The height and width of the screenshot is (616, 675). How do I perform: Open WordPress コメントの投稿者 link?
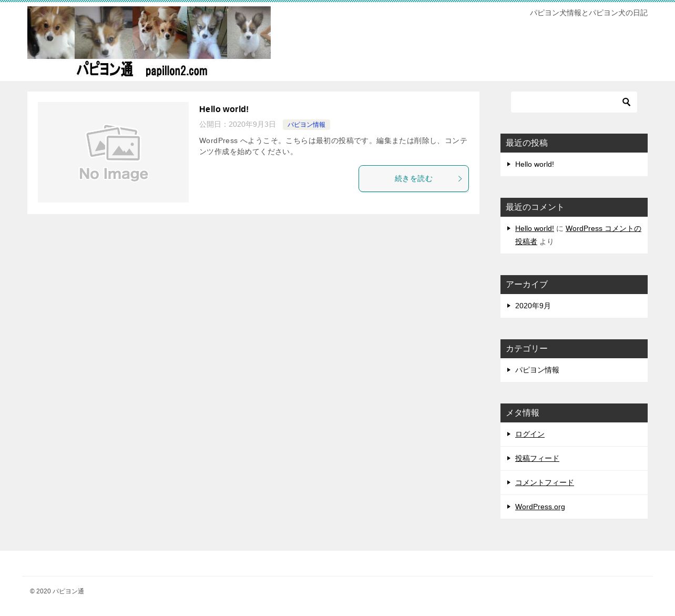click(x=578, y=235)
